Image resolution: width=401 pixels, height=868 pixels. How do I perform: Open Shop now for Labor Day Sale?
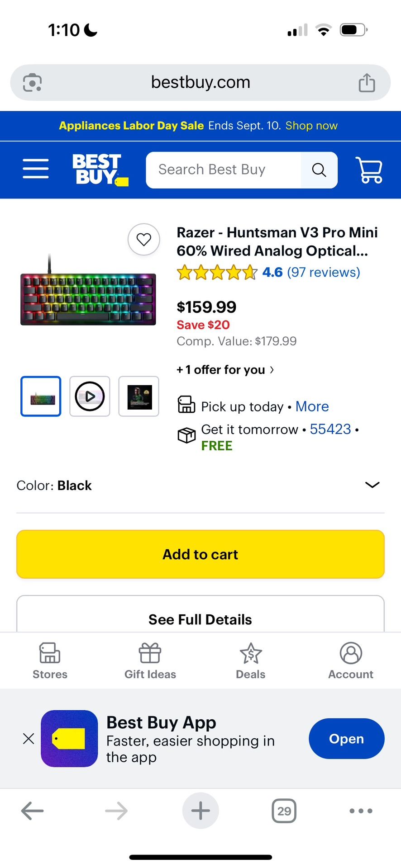311,126
